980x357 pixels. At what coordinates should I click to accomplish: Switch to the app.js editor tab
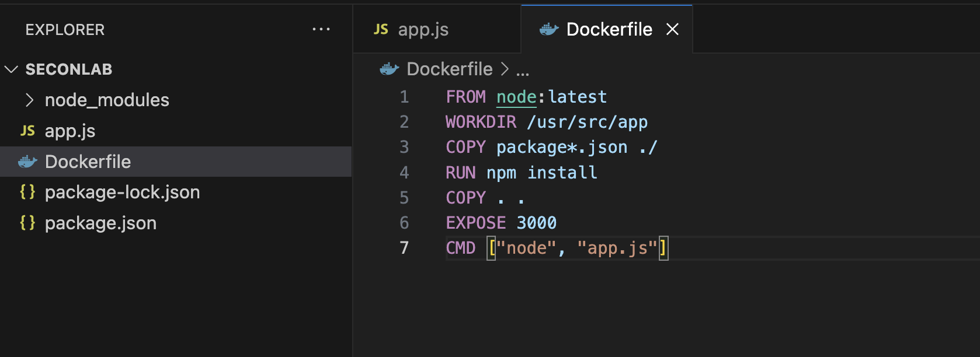pos(437,29)
